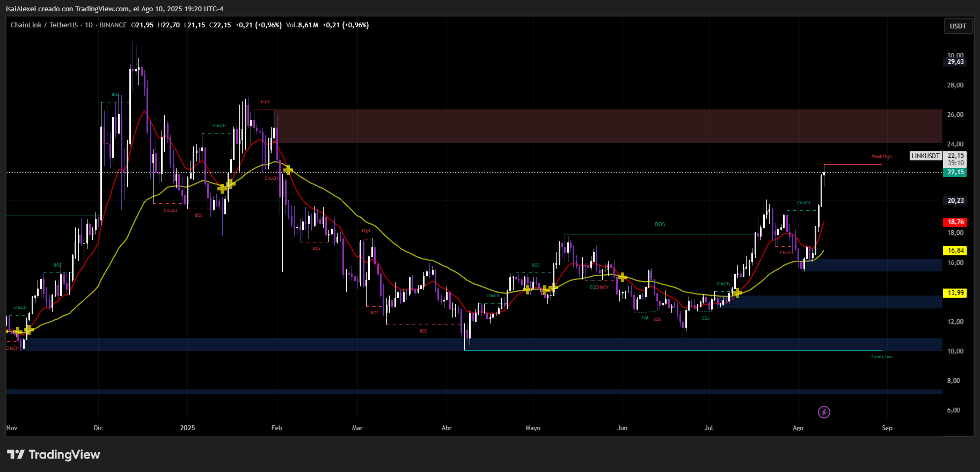Click the red 18,76 moving average label

(955, 222)
